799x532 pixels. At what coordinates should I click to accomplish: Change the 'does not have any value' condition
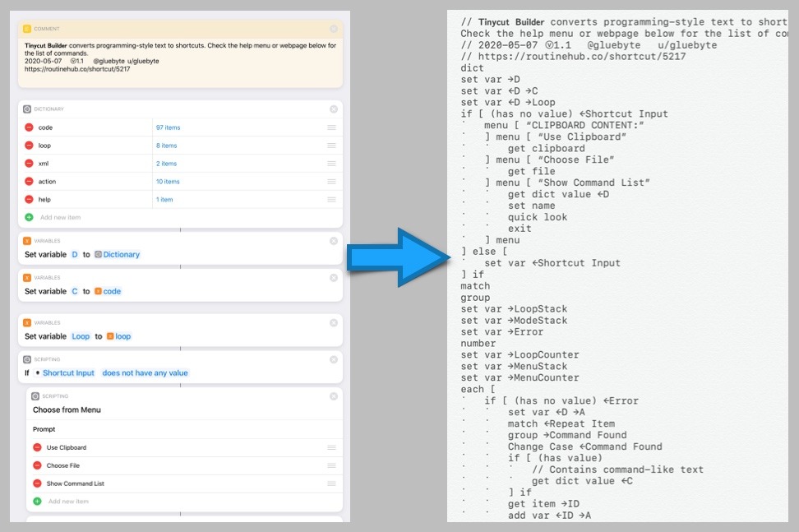click(x=145, y=373)
